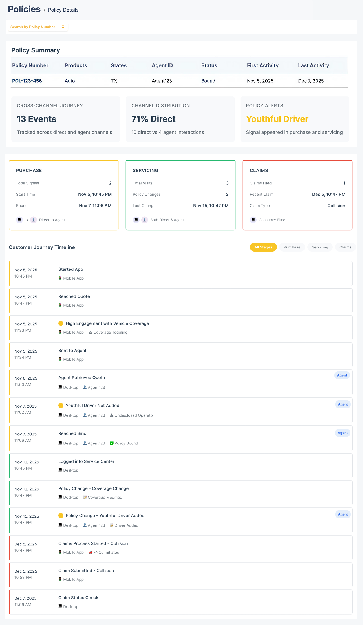Click the Driver Added note icon
The height and width of the screenshot is (625, 364).
tap(112, 525)
